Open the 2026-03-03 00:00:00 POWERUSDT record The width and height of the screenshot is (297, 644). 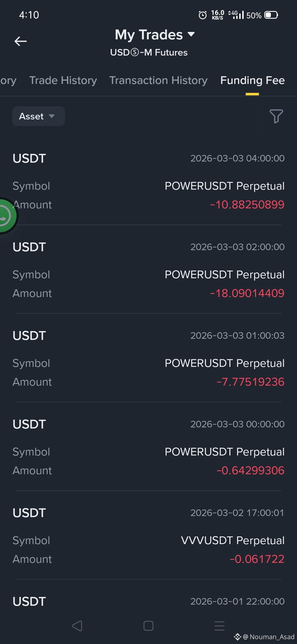coord(148,447)
